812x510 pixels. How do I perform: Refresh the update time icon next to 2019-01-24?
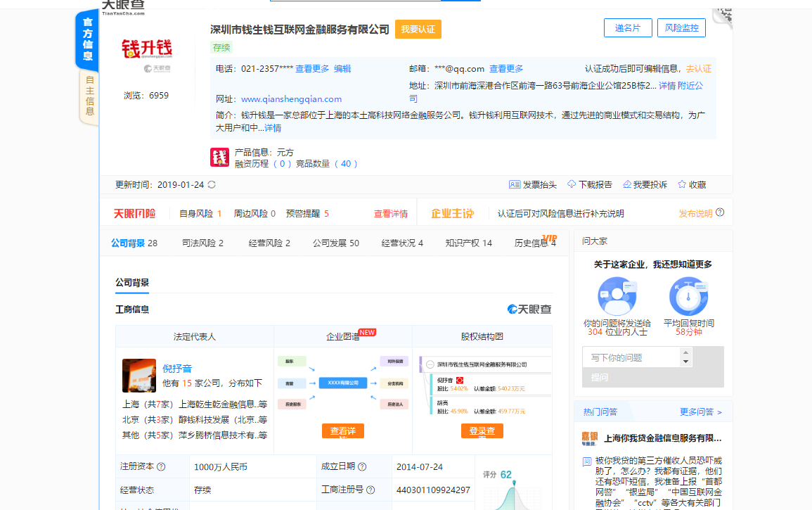tap(212, 184)
